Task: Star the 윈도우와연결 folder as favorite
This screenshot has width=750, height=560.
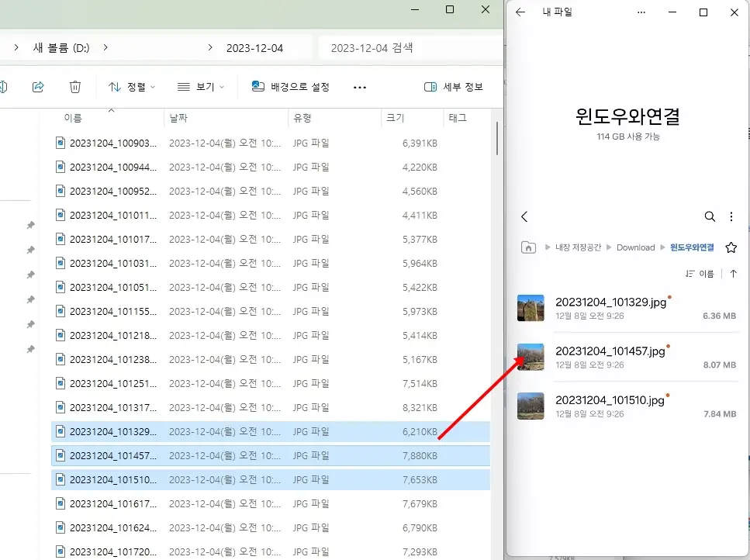Action: coord(730,247)
